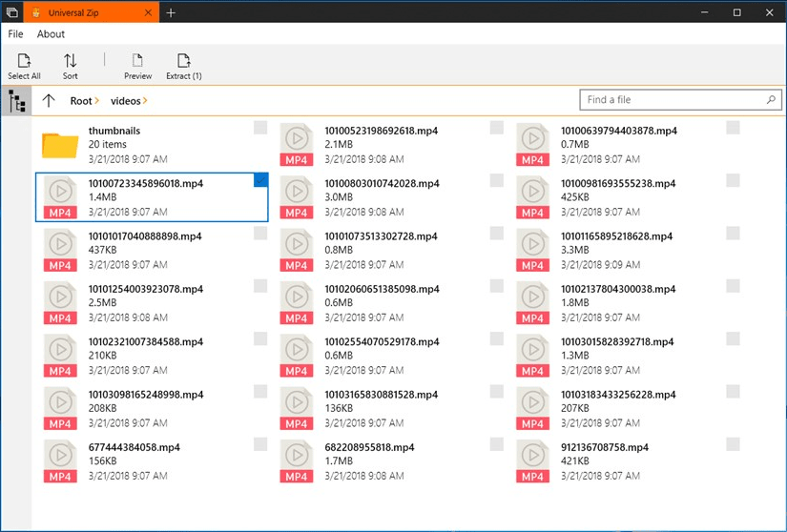Image resolution: width=787 pixels, height=532 pixels.
Task: Open the About menu
Action: pos(51,34)
